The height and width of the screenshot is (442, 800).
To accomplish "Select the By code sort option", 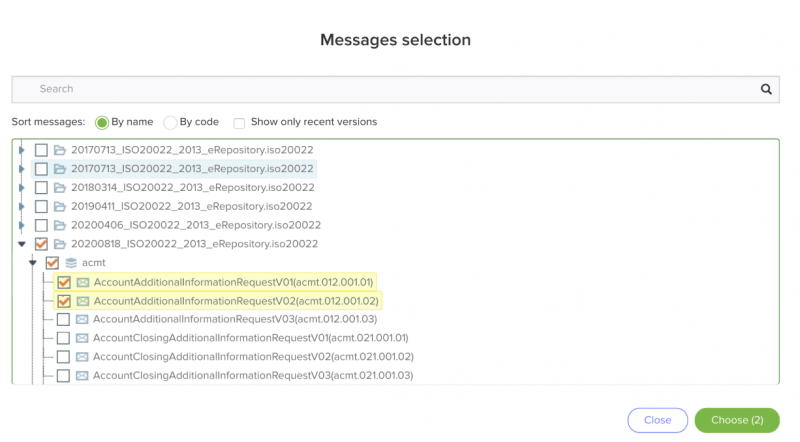I will click(170, 122).
